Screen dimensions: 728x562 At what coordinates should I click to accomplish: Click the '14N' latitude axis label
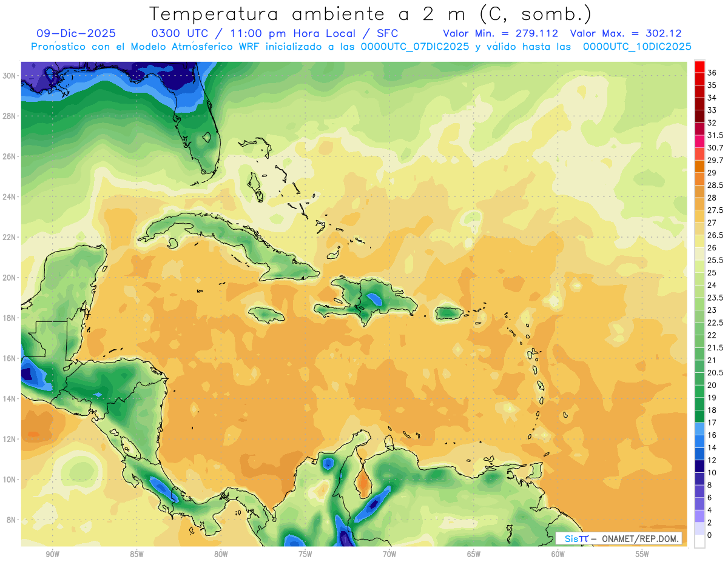tap(10, 398)
